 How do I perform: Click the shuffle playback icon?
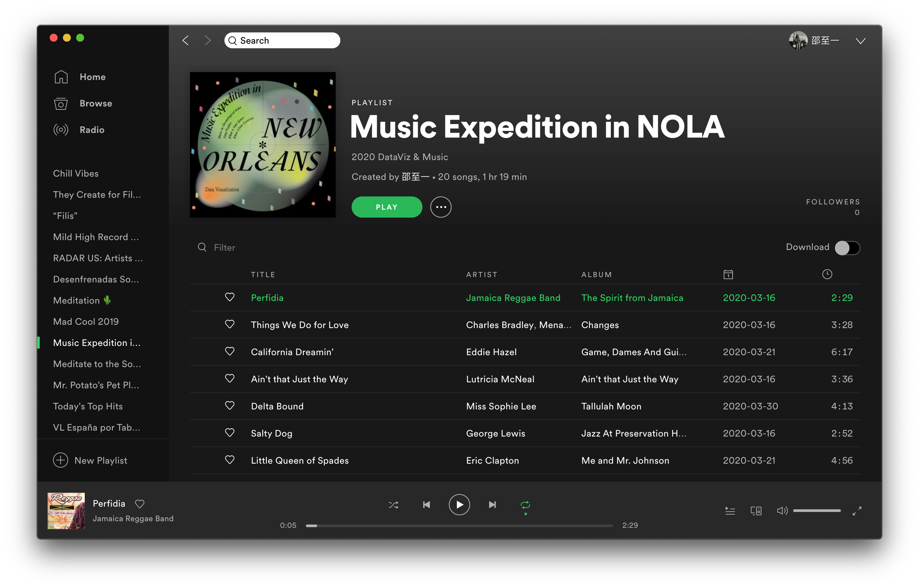(x=393, y=505)
